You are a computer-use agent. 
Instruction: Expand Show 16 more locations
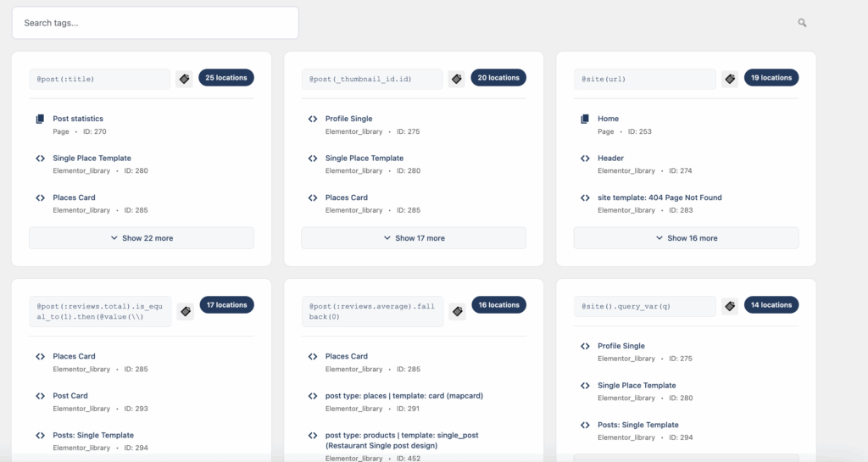pyautogui.click(x=686, y=238)
